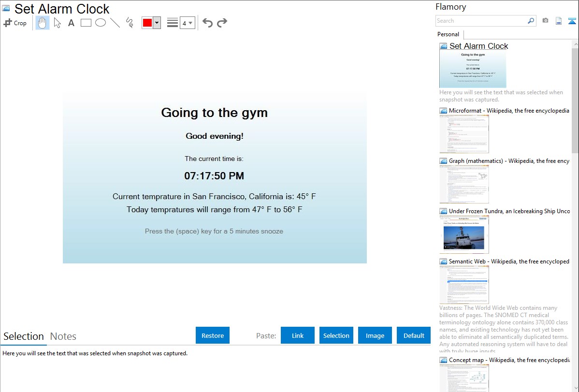Viewport: 579px width, 392px height.
Task: Click the page document icon in Flamory header
Action: pos(559,21)
